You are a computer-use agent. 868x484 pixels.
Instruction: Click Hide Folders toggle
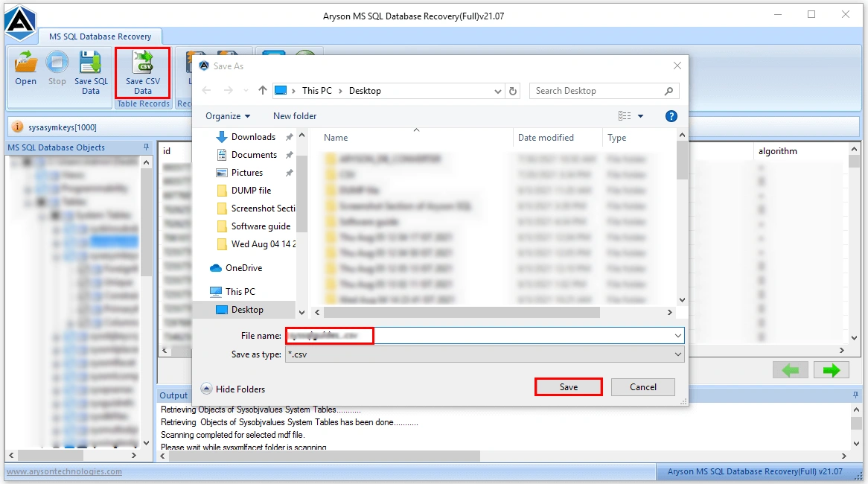click(233, 389)
